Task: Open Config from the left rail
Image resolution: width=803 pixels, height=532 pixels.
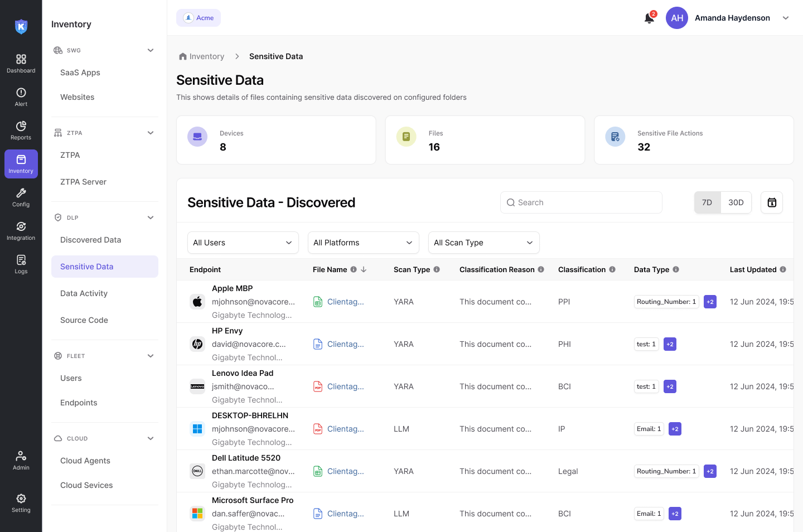Action: (21, 197)
